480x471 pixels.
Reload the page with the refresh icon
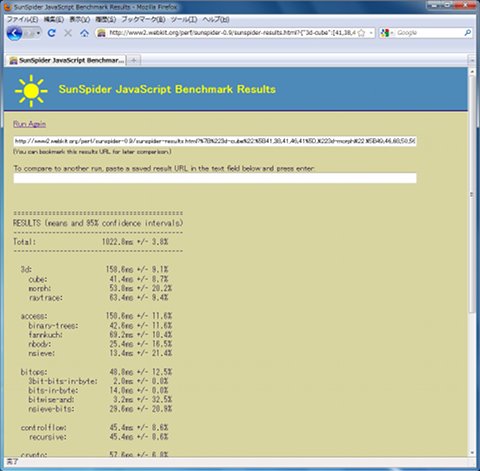point(51,33)
